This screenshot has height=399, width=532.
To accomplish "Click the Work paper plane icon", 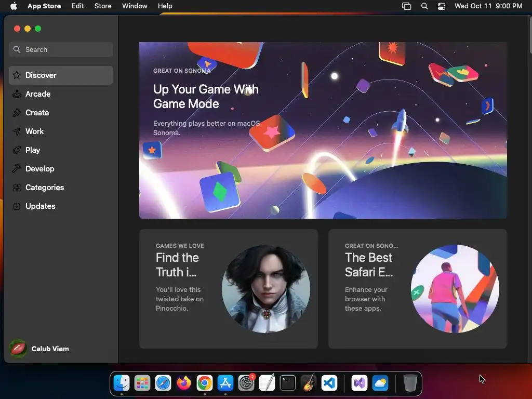I will (x=17, y=131).
